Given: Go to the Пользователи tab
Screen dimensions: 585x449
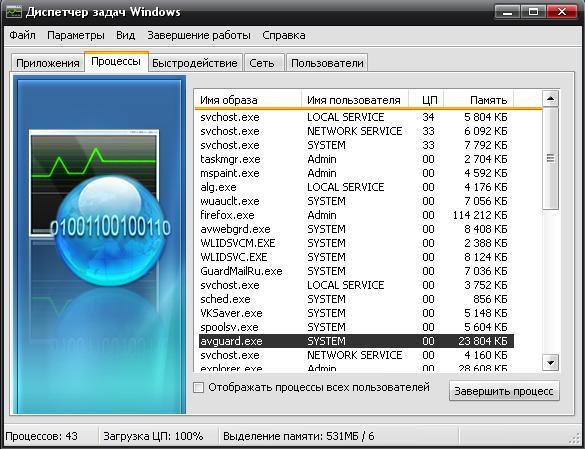Looking at the screenshot, I should (327, 63).
